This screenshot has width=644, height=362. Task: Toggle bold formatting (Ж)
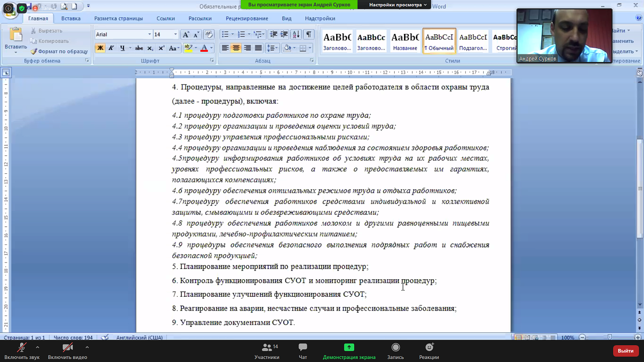[x=100, y=48]
